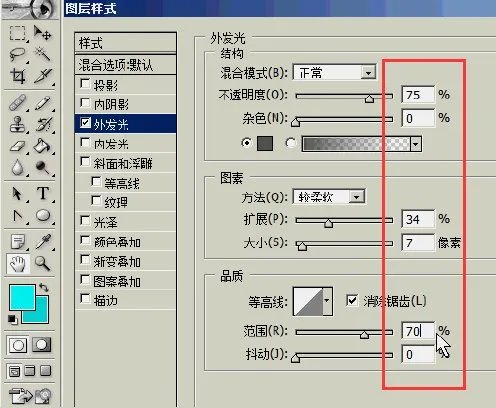Click the 范围 range value field
This screenshot has width=496, height=408.
pos(418,331)
